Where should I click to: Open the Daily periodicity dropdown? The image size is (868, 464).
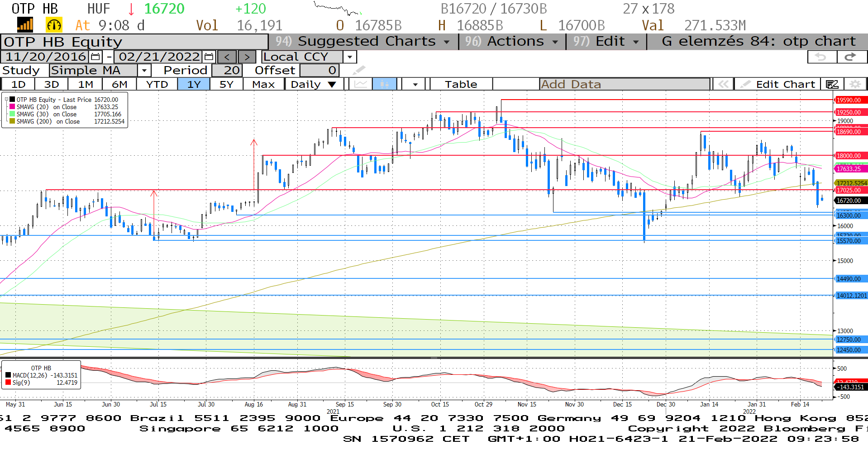click(314, 84)
